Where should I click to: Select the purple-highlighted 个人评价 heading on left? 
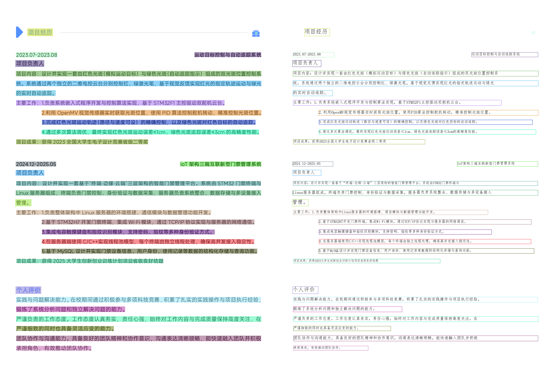point(28,290)
